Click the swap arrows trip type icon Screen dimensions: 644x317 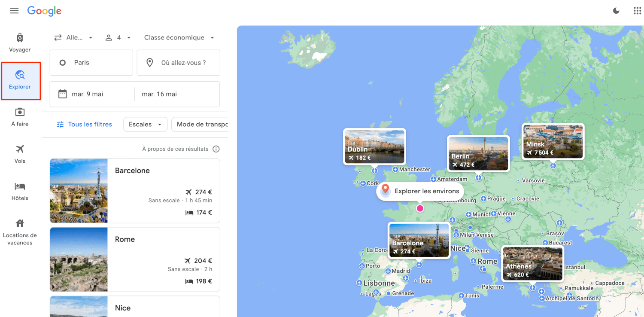[58, 38]
